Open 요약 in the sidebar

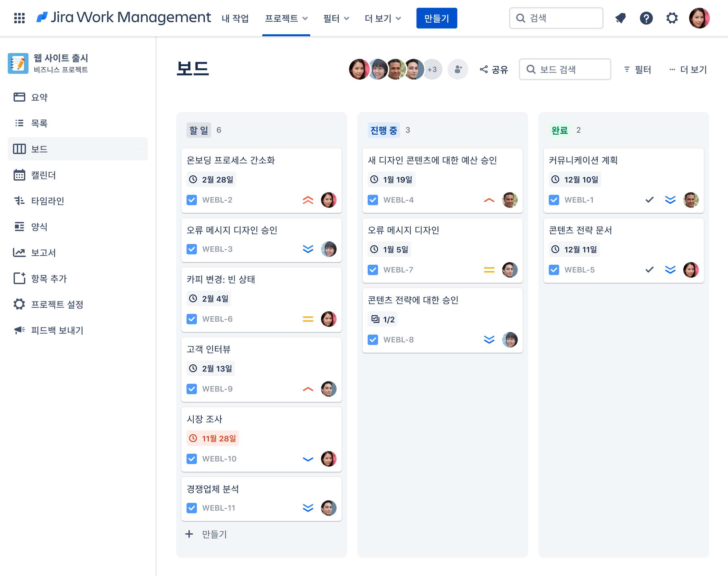click(78, 97)
